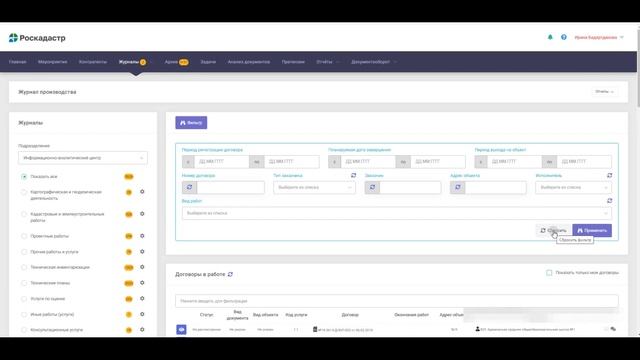Open the Отчёты dropdown in the Журнал производства header
The height and width of the screenshot is (360, 640).
coord(604,92)
